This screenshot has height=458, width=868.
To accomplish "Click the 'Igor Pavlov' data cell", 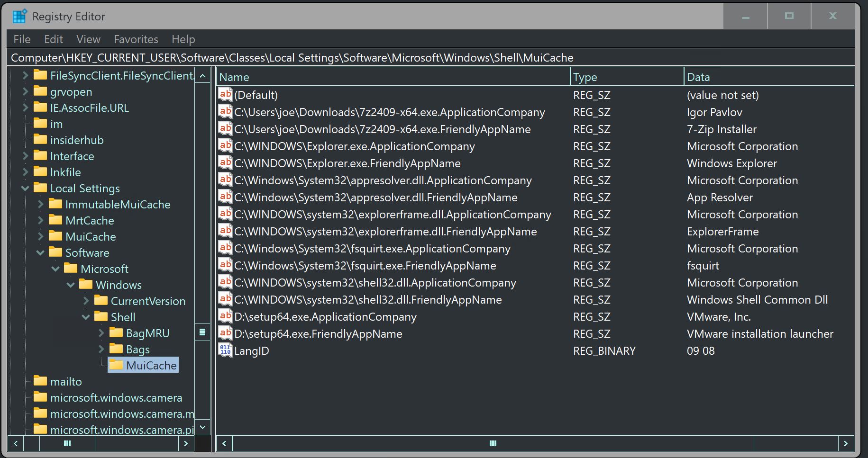I will [714, 112].
